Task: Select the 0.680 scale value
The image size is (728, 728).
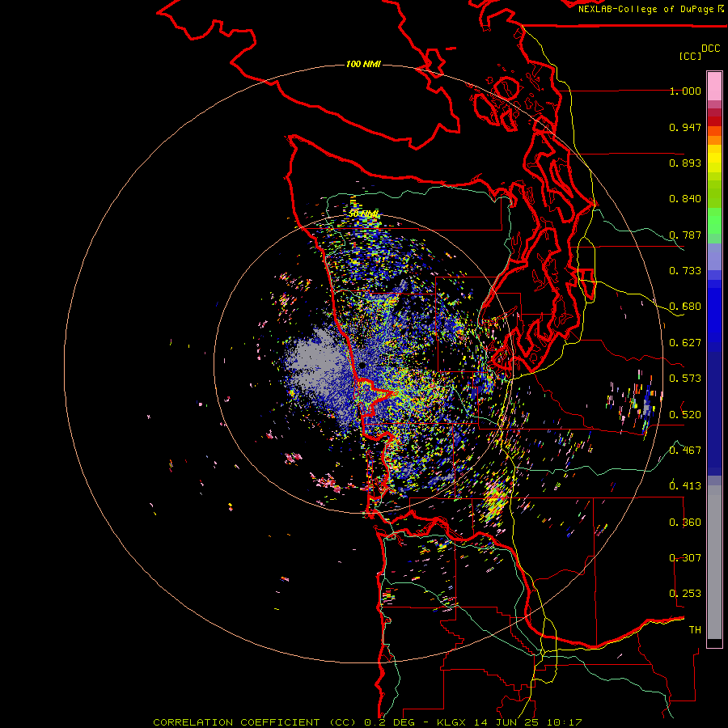Action: tap(685, 307)
